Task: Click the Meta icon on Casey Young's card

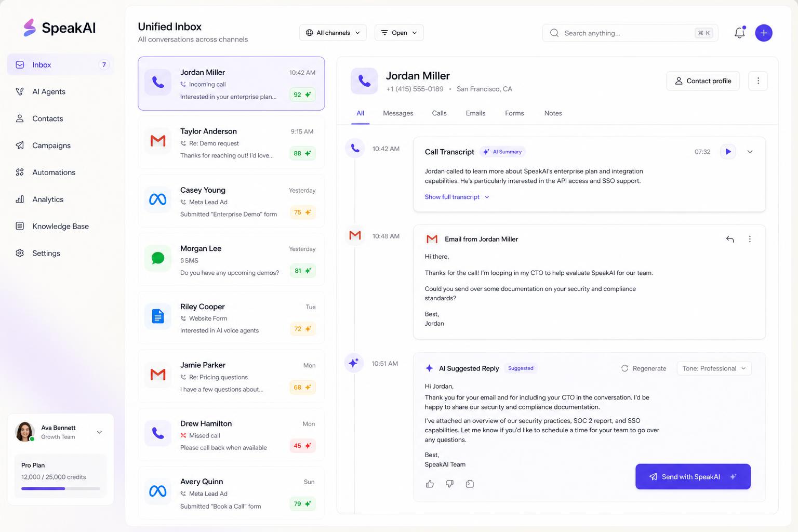Action: [158, 199]
